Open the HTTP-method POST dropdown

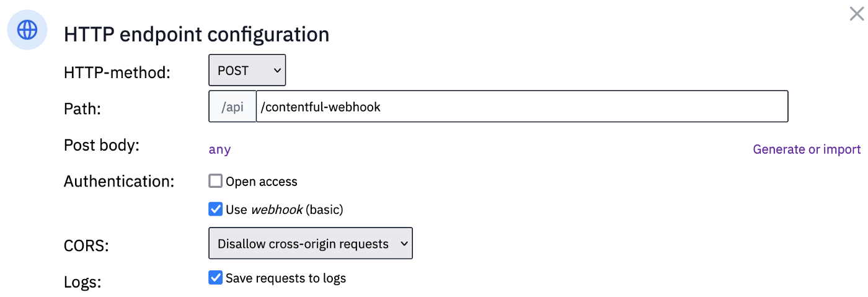(x=247, y=70)
